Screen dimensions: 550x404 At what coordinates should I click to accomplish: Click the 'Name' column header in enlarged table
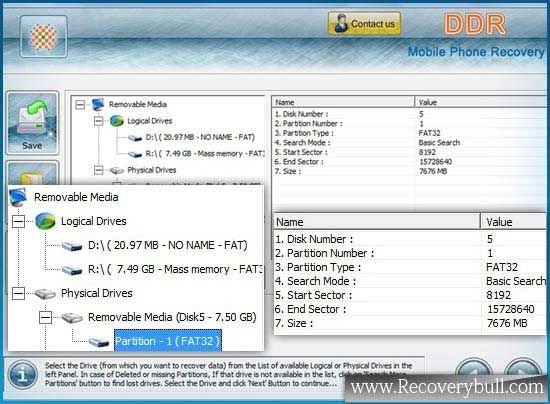click(377, 222)
